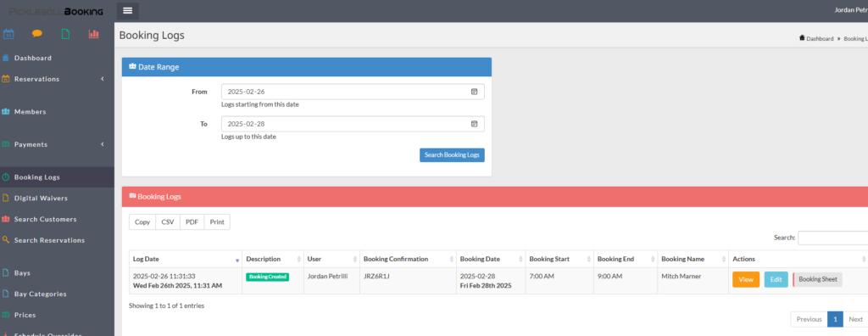
Task: Print the booking logs table
Action: (x=217, y=221)
